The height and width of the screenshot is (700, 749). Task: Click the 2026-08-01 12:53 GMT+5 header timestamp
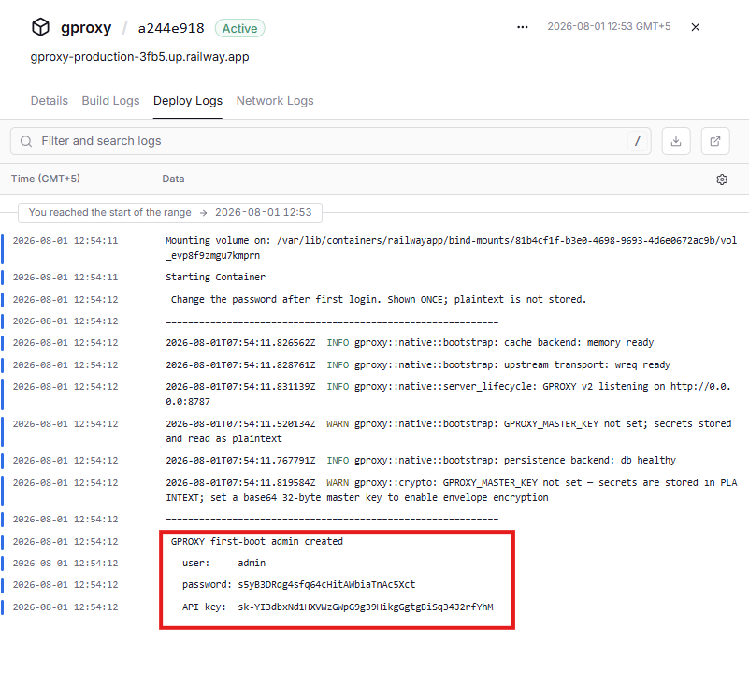[609, 26]
